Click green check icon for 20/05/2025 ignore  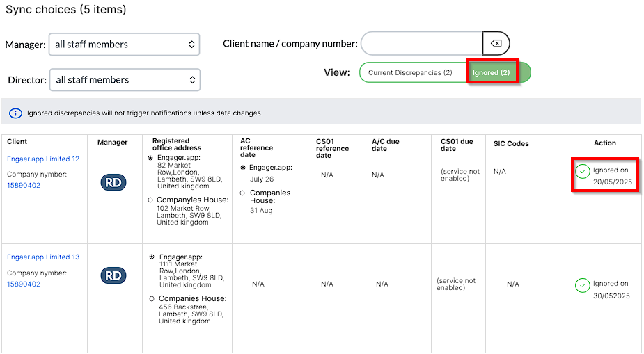[x=582, y=171]
